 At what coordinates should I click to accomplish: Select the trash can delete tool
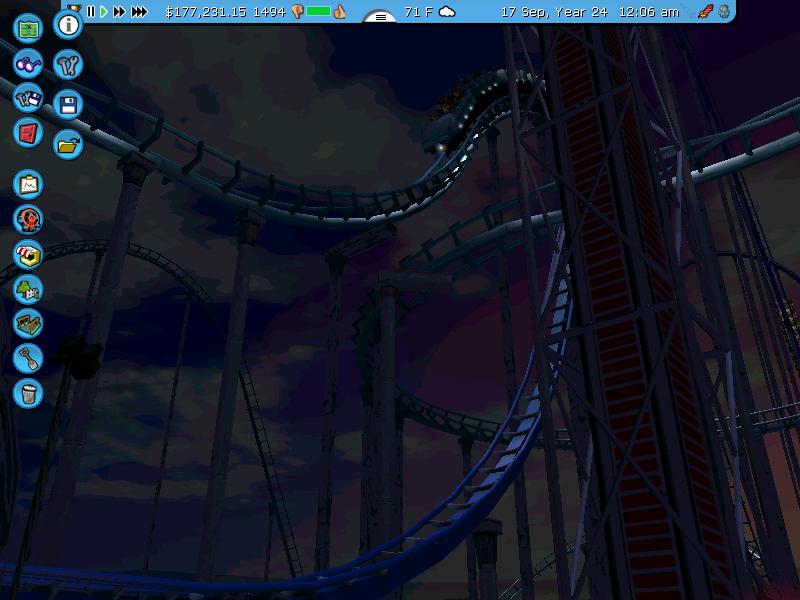[28, 393]
